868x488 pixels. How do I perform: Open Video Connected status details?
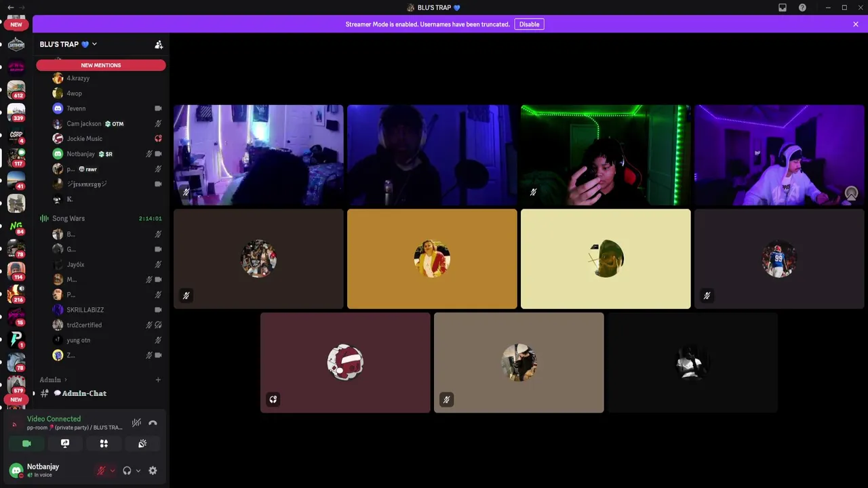coord(54,419)
